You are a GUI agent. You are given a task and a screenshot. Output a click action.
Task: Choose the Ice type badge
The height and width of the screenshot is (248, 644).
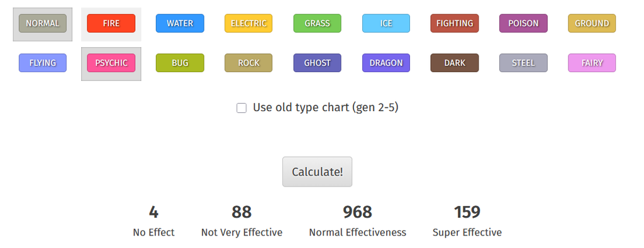pyautogui.click(x=386, y=23)
